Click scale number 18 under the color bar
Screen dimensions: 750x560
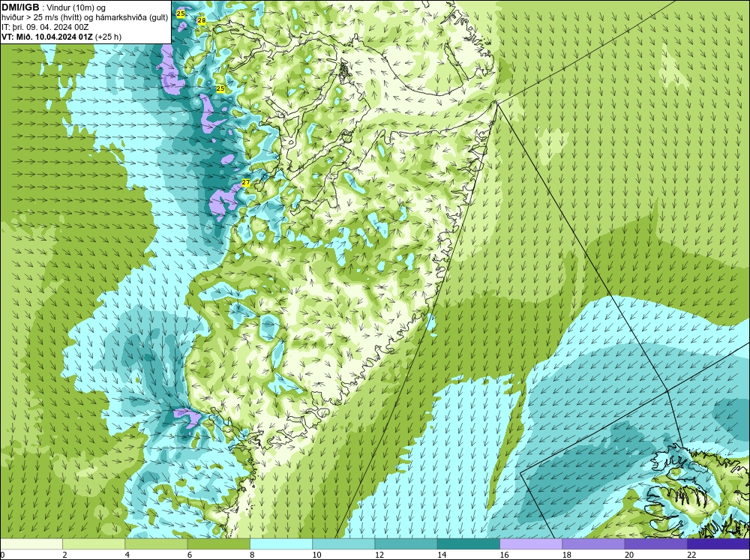click(566, 555)
